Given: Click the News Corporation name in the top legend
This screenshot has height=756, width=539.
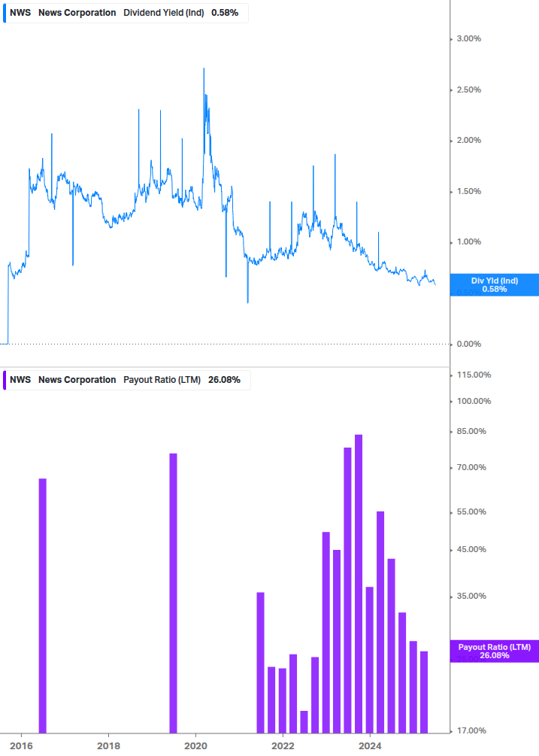Looking at the screenshot, I should [77, 13].
